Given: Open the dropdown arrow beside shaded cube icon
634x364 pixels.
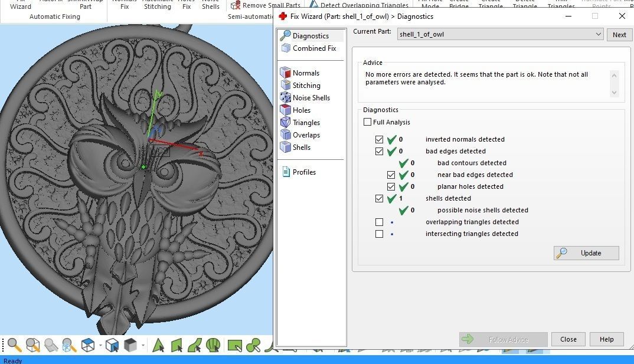Looking at the screenshot, I should point(143,345).
